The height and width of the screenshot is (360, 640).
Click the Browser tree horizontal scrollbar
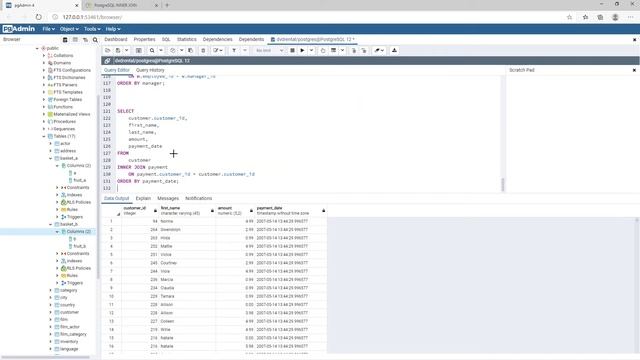45,357
